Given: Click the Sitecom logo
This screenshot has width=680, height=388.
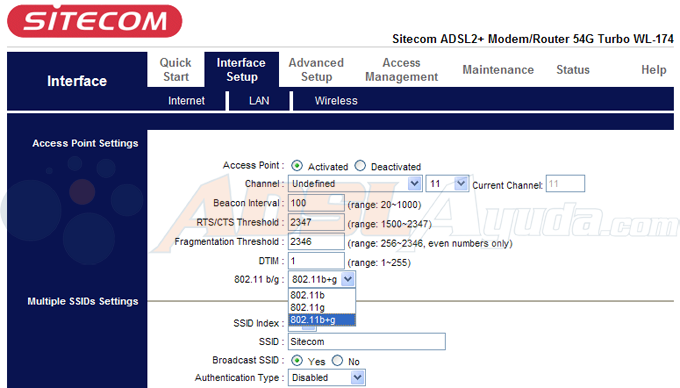Looking at the screenshot, I should [x=95, y=21].
